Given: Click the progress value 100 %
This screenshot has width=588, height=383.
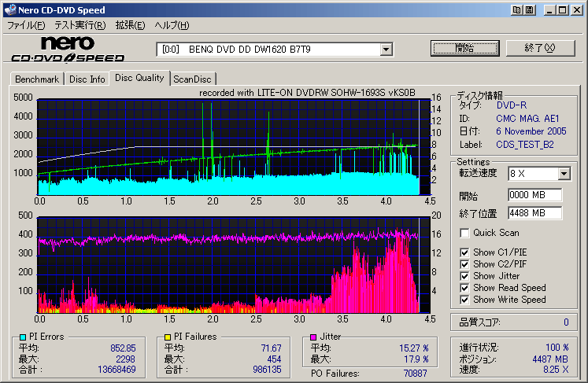Looking at the screenshot, I should click(x=557, y=348).
